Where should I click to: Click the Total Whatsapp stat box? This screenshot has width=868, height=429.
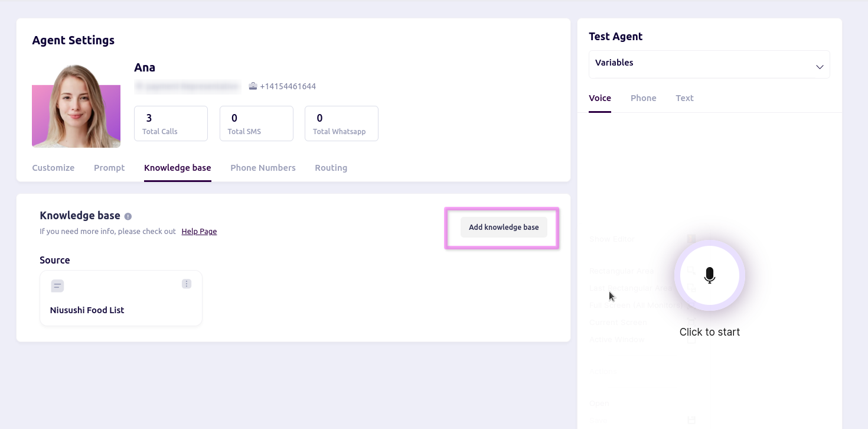coord(341,123)
